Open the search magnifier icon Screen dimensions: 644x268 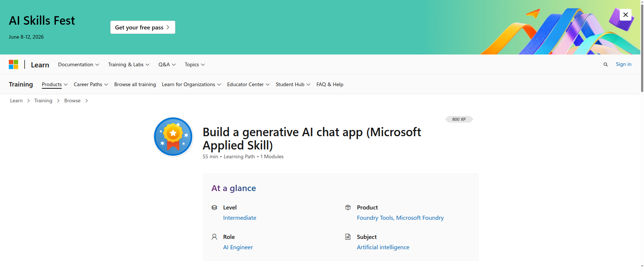tap(605, 64)
